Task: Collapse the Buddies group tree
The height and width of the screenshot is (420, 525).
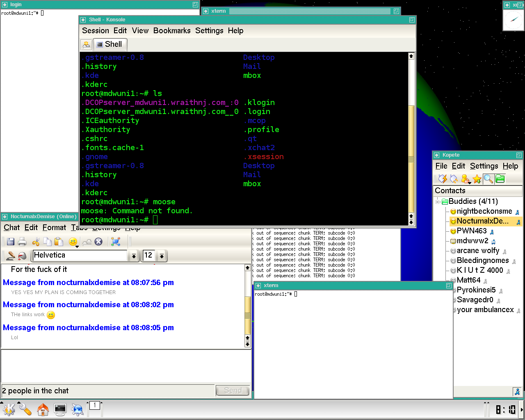Action: coord(438,201)
